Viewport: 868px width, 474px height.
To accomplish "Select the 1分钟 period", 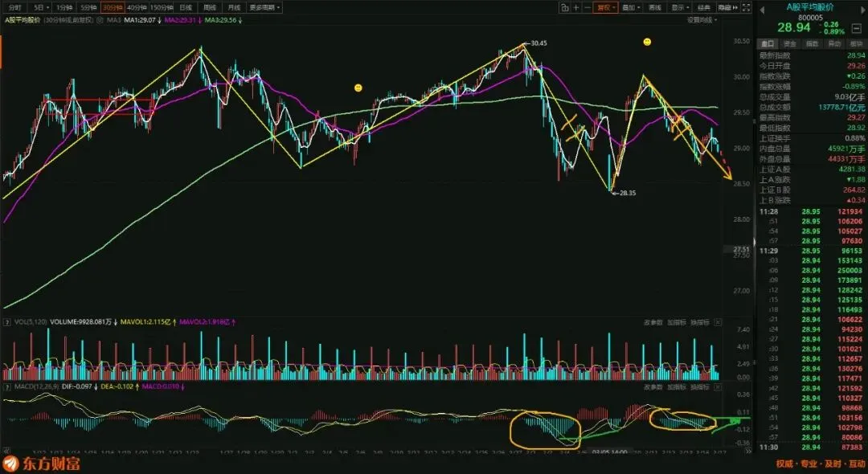I will pos(64,8).
